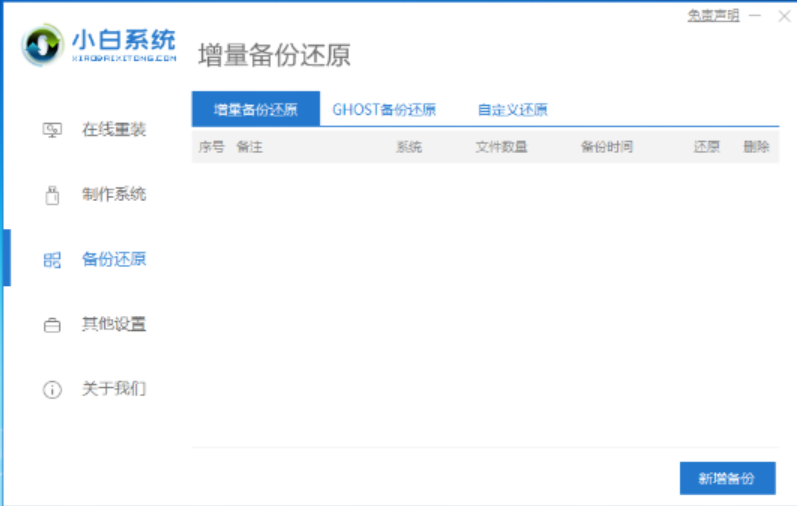Switch to the GHOST备份还原 tab
Viewport: 797px width, 506px height.
[384, 109]
